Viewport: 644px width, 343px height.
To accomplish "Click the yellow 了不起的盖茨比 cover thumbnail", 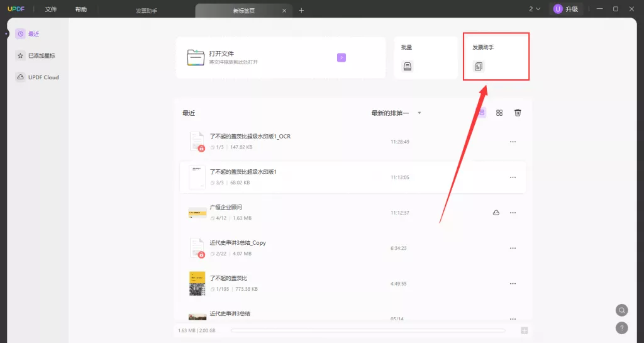I will (197, 283).
